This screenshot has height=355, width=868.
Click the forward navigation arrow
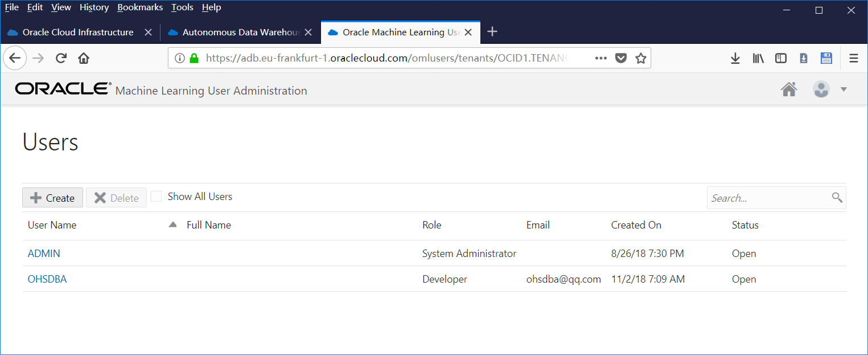(38, 58)
